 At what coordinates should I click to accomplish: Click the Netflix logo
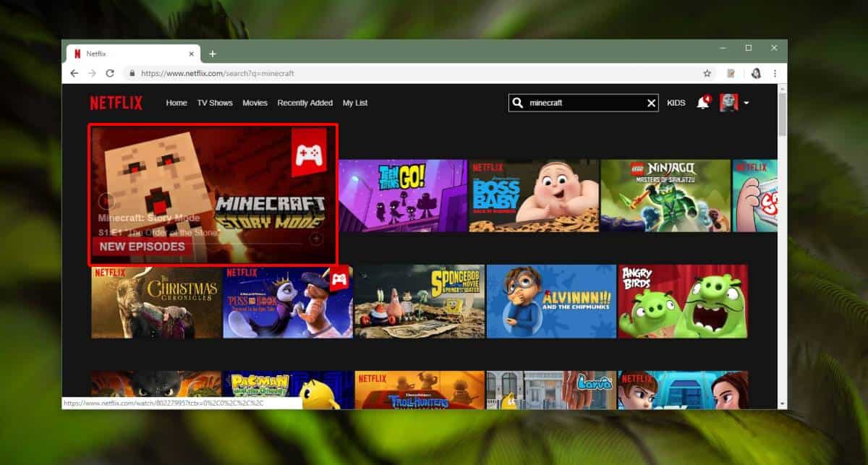click(x=116, y=103)
